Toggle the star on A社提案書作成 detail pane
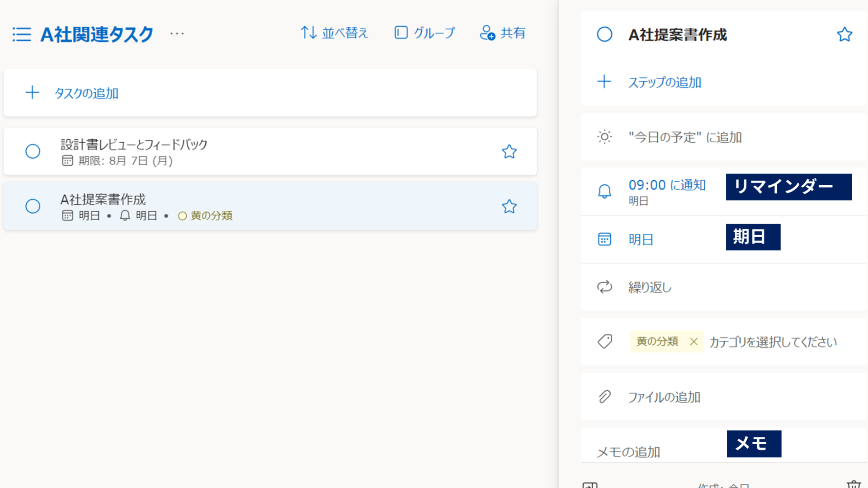This screenshot has width=868, height=488. 844,34
